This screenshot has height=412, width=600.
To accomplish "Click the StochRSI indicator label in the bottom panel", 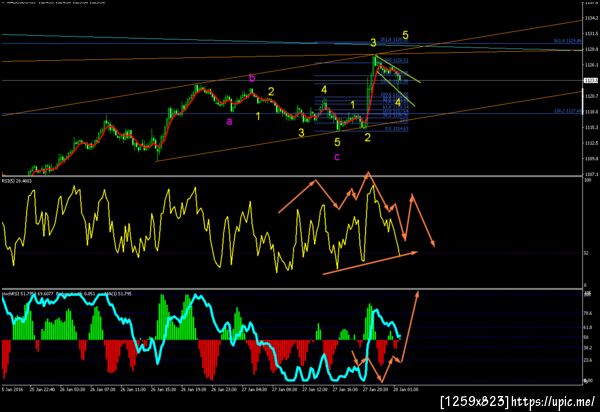I will pyautogui.click(x=27, y=294).
